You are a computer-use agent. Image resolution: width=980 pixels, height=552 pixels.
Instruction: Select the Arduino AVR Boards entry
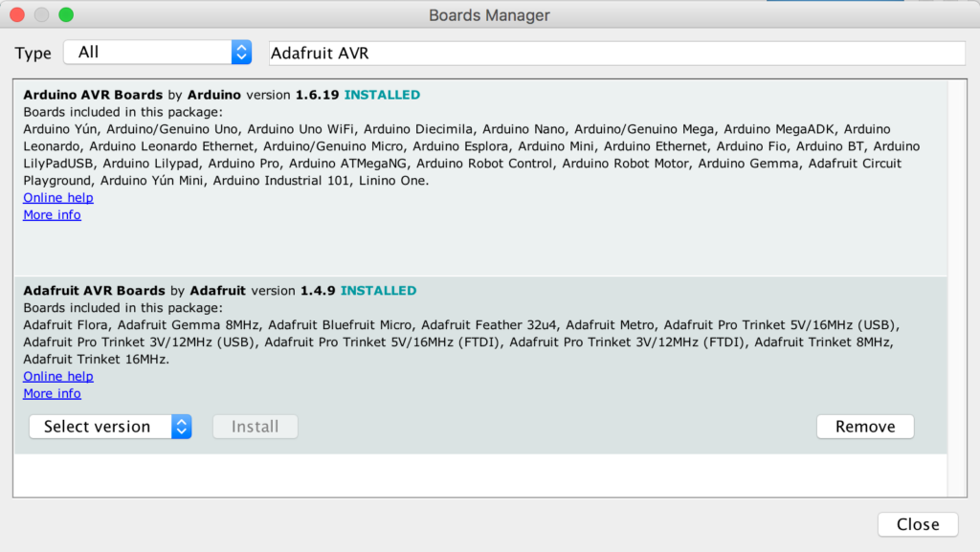click(479, 153)
